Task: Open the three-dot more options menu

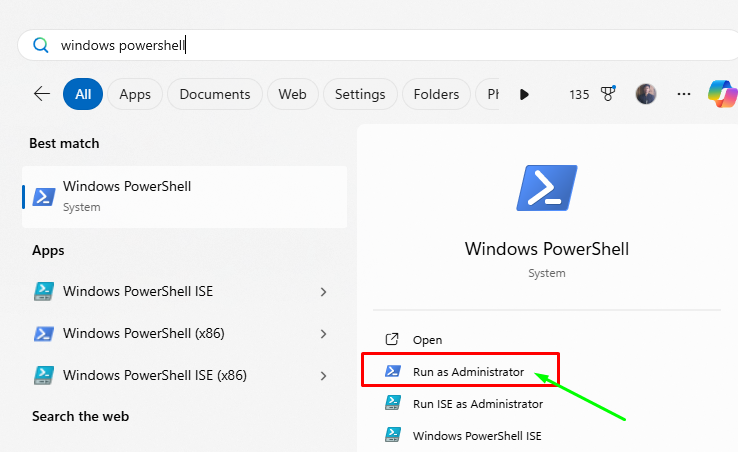Action: (683, 94)
